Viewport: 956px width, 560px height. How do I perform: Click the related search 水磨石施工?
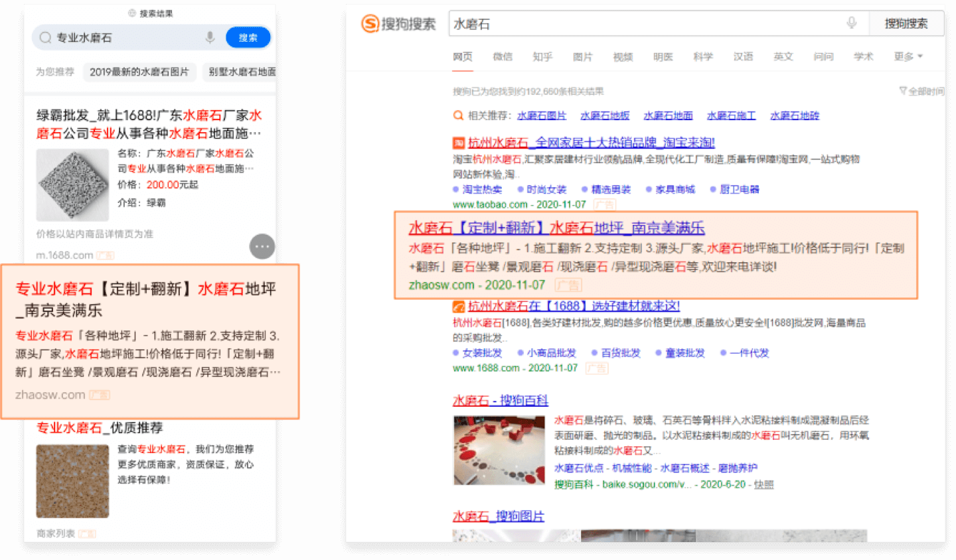(x=731, y=115)
